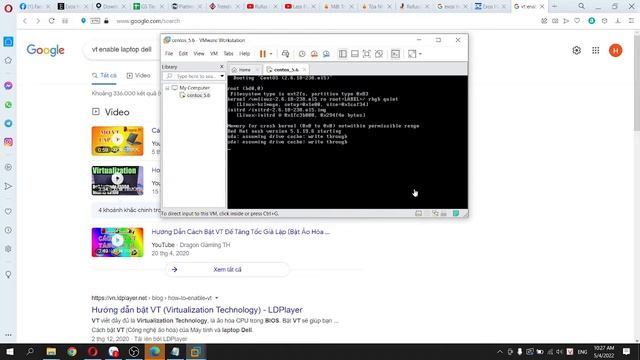Open the VMware View menu
This screenshot has width=640, height=360.
(x=199, y=54)
